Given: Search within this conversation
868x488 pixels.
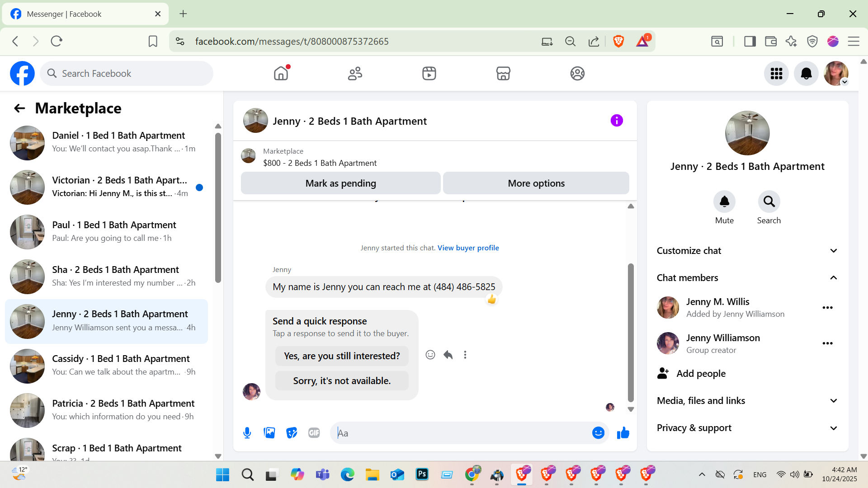Looking at the screenshot, I should point(769,202).
